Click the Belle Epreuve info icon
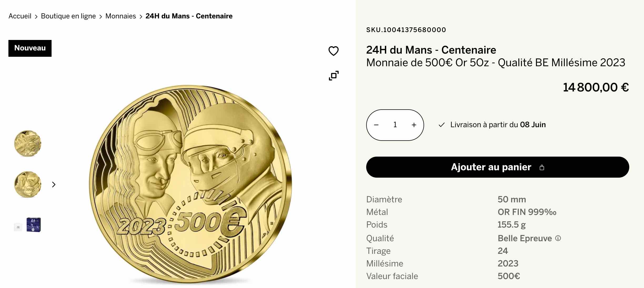 (558, 238)
